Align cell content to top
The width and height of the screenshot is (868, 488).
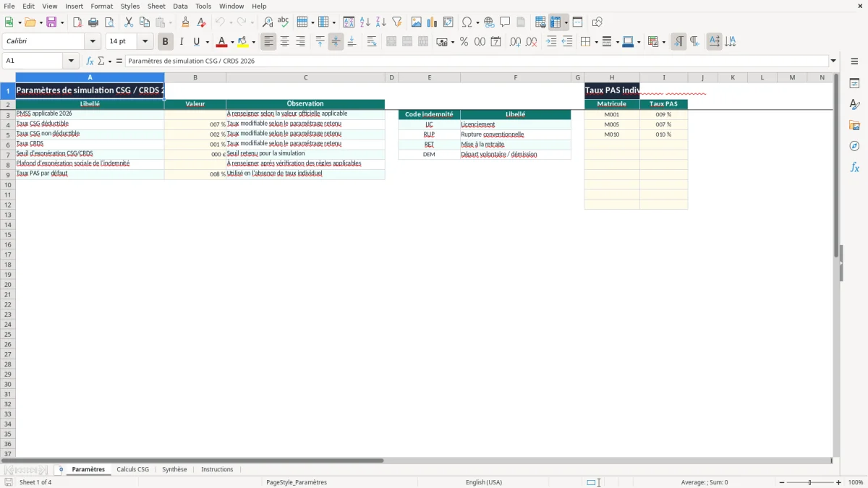(320, 42)
